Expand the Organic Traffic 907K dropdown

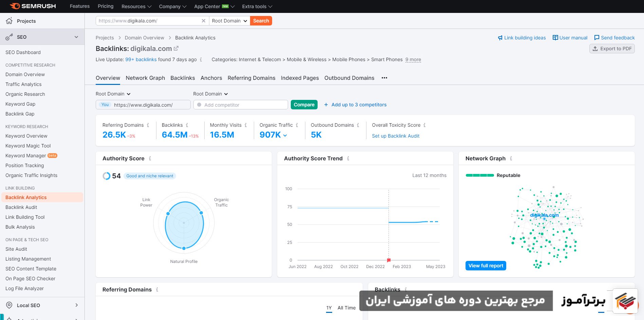pyautogui.click(x=285, y=135)
